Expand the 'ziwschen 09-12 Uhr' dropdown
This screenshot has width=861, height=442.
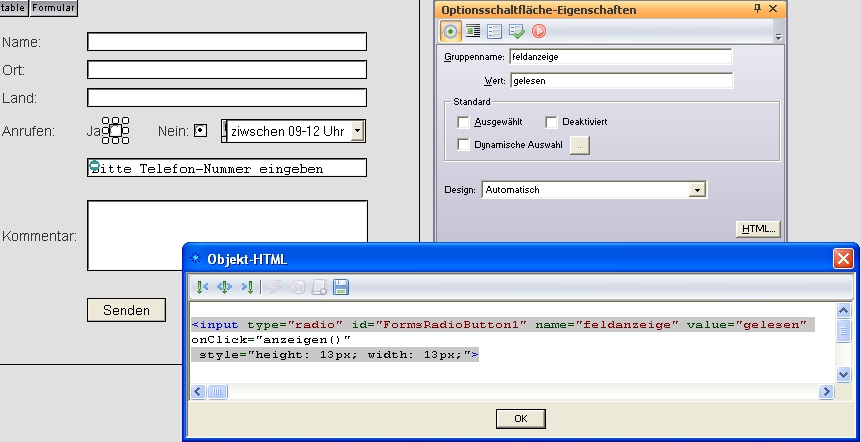357,131
